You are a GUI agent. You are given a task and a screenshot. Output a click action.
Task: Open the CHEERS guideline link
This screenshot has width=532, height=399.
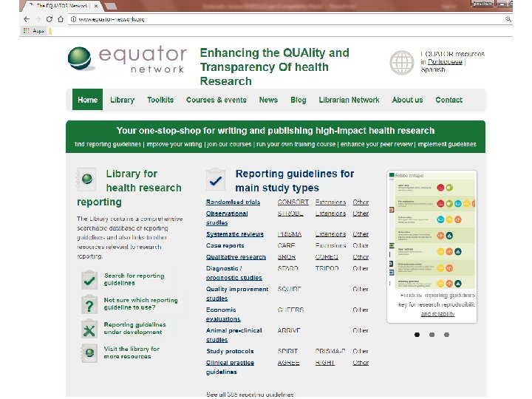(290, 310)
